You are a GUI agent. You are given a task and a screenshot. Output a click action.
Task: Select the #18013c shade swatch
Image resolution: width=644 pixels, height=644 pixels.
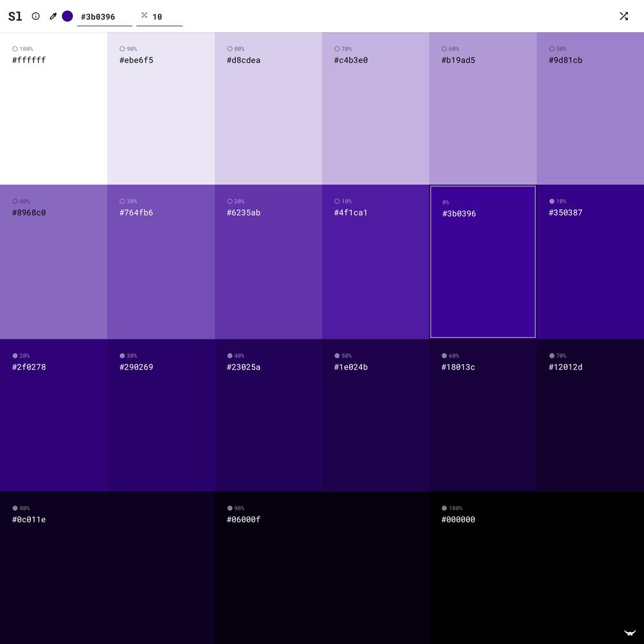pos(483,415)
